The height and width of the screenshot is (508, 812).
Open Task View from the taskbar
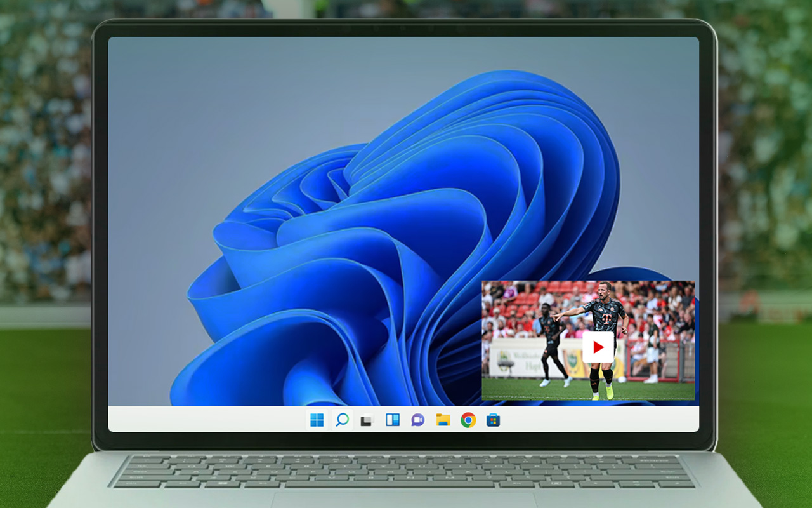coord(367,420)
